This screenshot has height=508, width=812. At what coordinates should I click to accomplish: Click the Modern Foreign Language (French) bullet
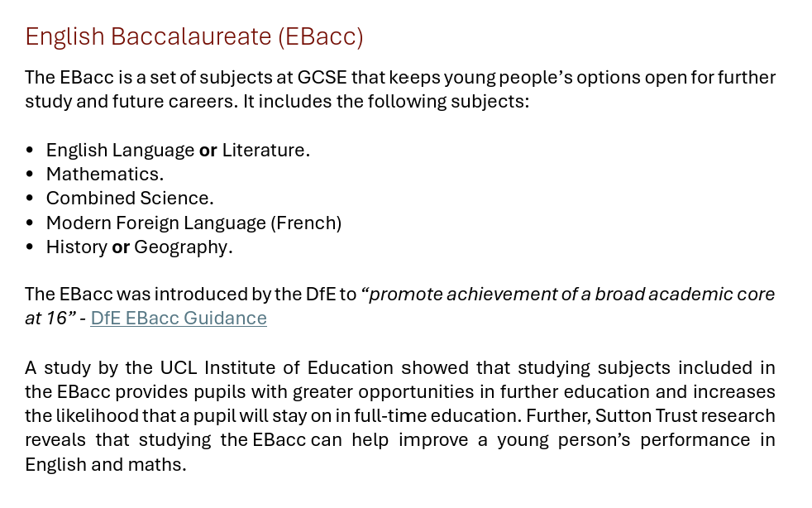point(193,223)
